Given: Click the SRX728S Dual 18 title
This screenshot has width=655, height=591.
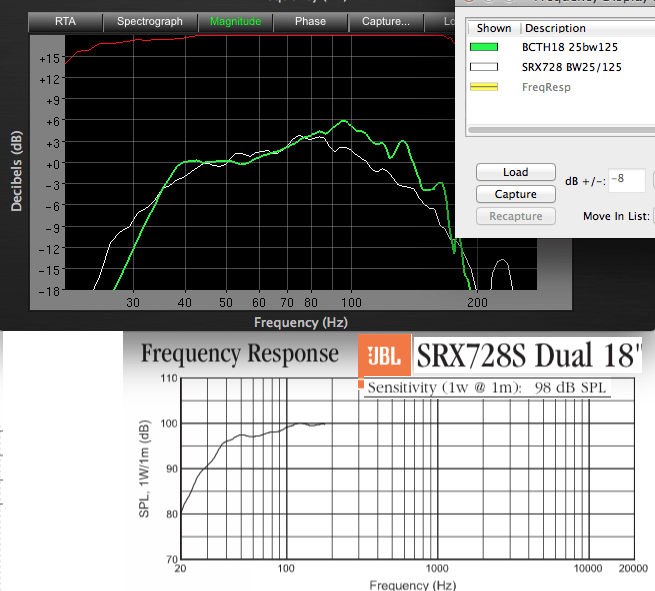Looking at the screenshot, I should 528,355.
